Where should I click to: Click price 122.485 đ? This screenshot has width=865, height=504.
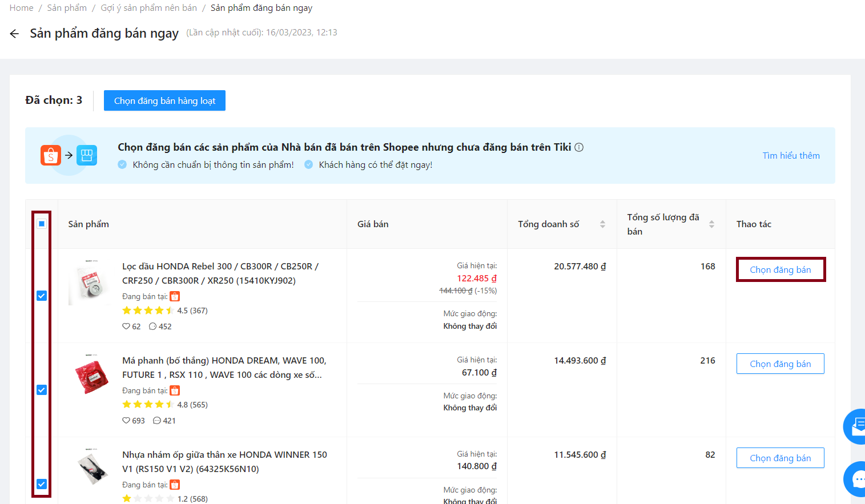[x=477, y=279]
